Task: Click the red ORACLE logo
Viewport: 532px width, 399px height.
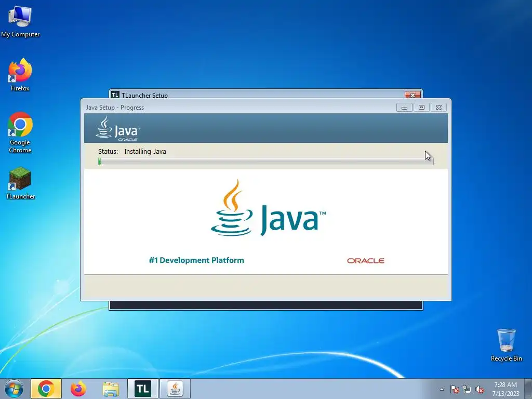Action: pyautogui.click(x=365, y=261)
